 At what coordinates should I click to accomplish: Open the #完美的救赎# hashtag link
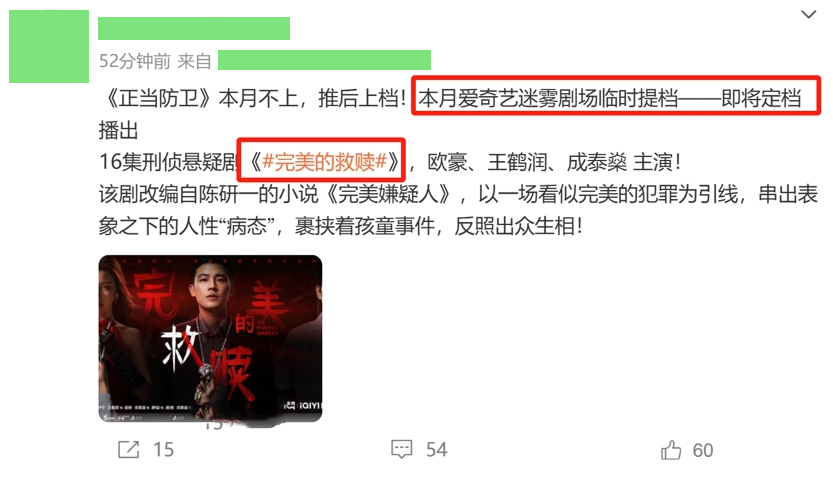pos(324,161)
